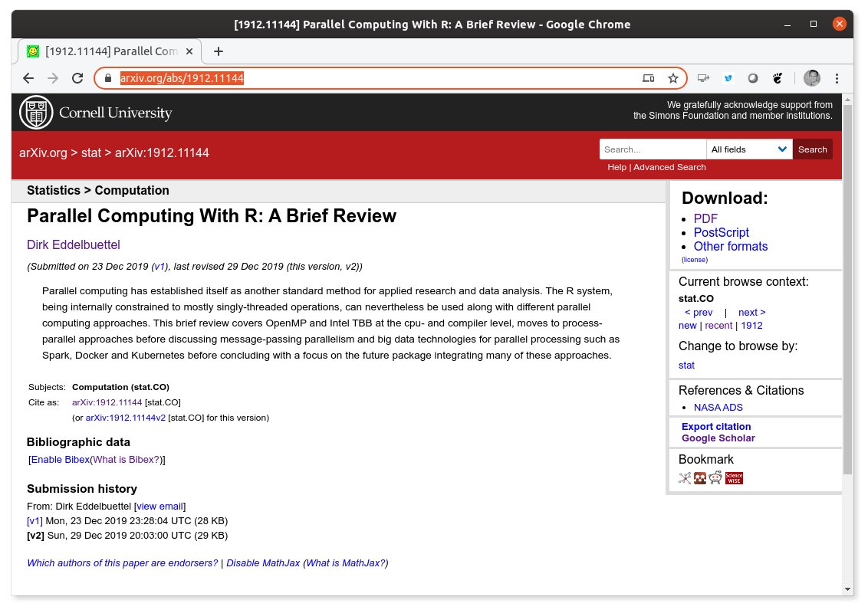Bookmark on ScienceWISE icon
The width and height of the screenshot is (868, 610).
(734, 478)
